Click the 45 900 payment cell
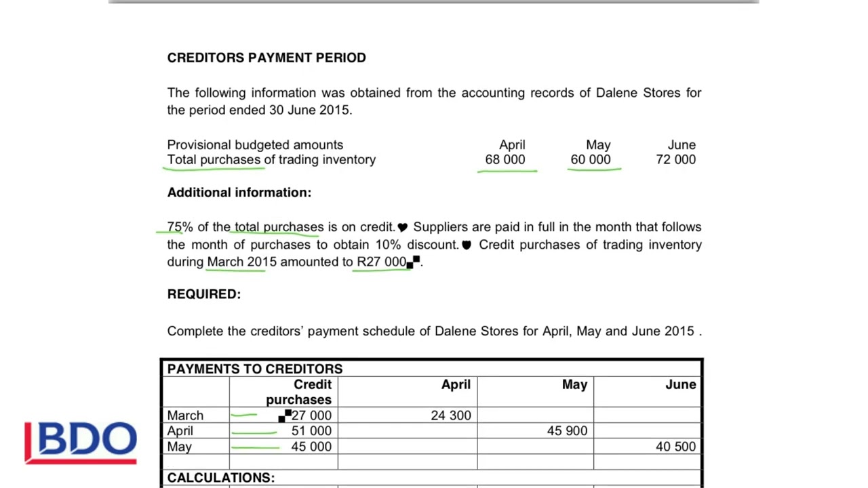The height and width of the screenshot is (488, 868). coord(568,431)
